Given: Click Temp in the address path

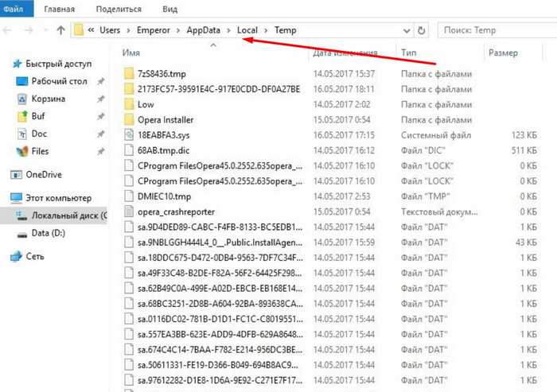Looking at the screenshot, I should click(x=285, y=30).
